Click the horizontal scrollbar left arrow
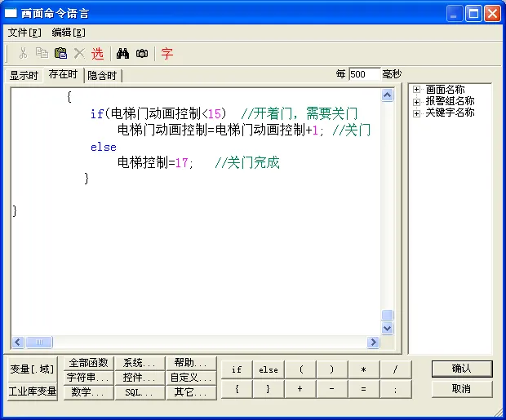This screenshot has width=506, height=420. pos(18,342)
